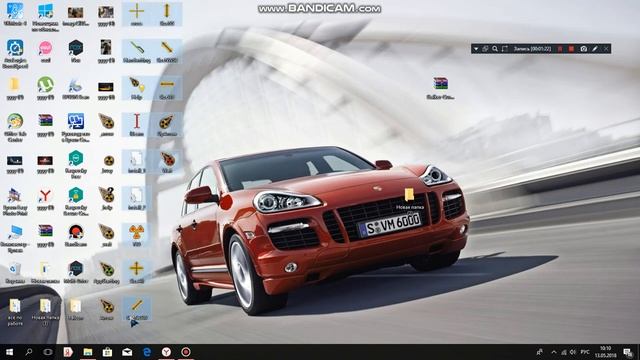Open volume control in system tray

(573, 352)
